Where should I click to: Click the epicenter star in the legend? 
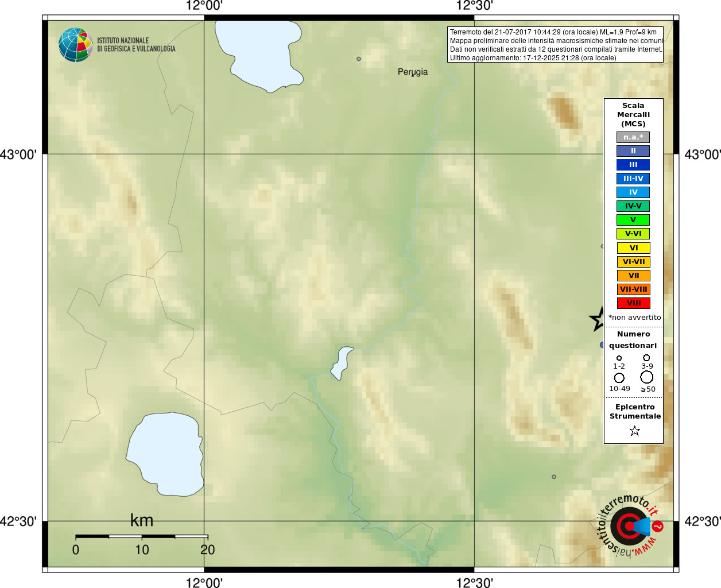point(634,431)
